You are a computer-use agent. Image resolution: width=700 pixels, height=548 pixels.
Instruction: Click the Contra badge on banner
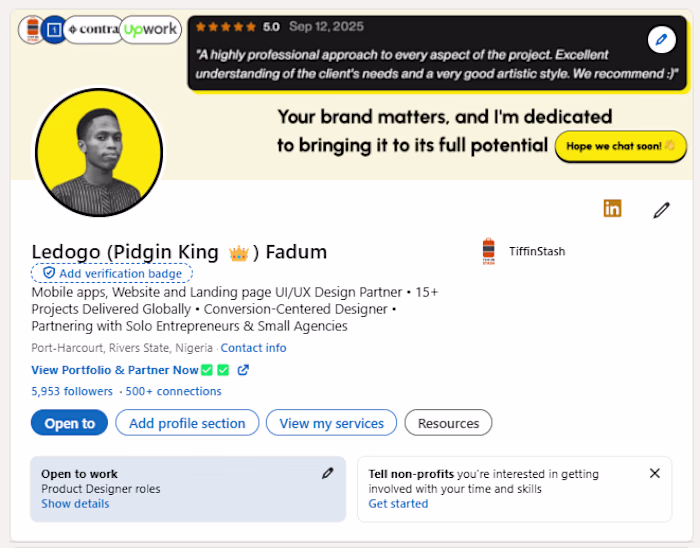coord(92,30)
